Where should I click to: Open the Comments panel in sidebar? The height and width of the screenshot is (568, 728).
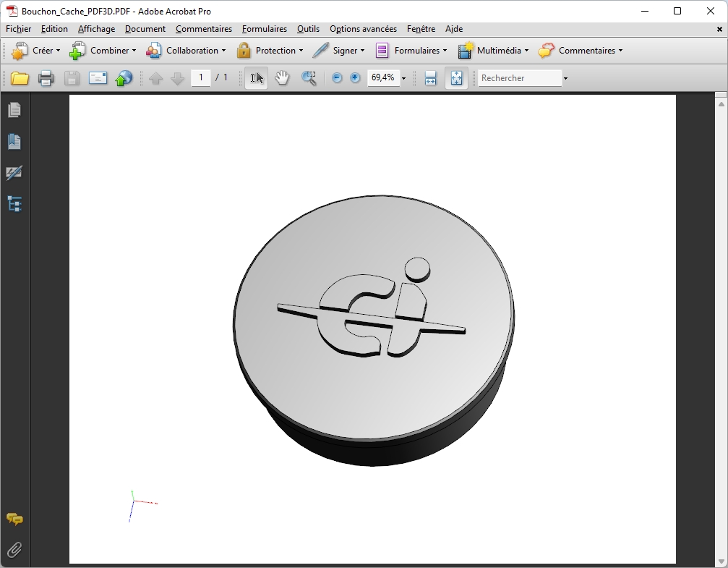click(14, 519)
